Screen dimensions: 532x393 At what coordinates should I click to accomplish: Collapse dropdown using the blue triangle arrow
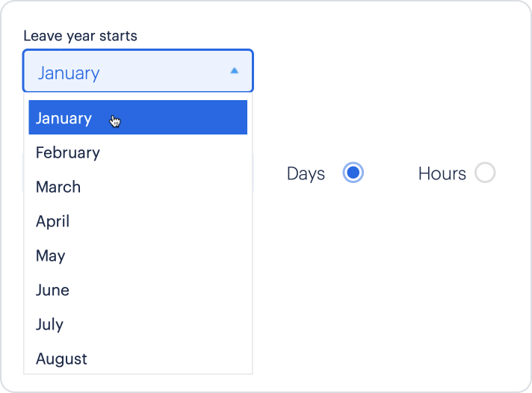coord(234,70)
